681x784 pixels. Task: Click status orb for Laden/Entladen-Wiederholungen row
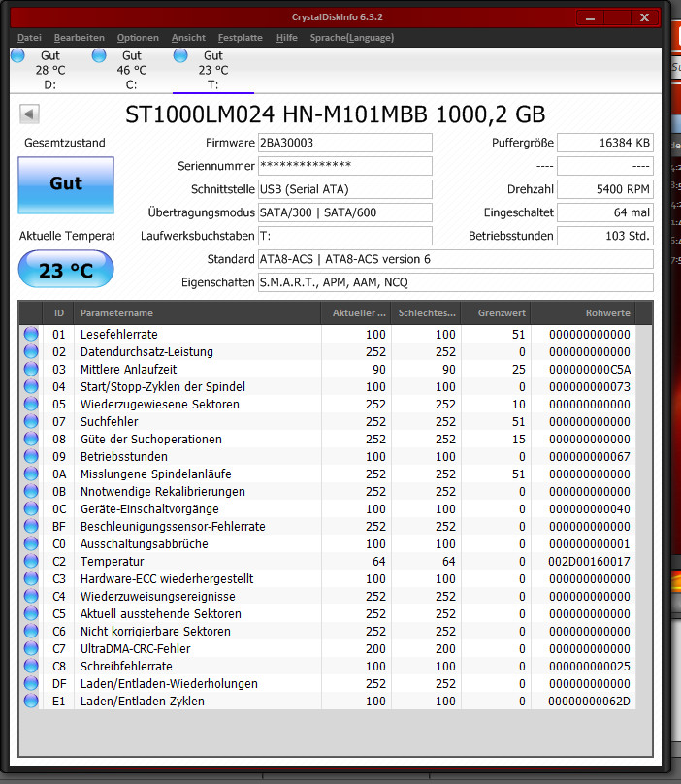coord(31,683)
